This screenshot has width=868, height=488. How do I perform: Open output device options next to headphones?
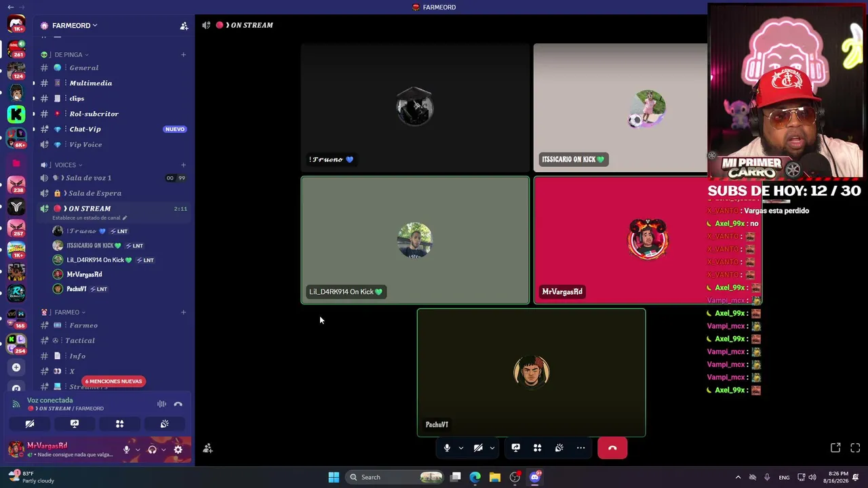[163, 450]
